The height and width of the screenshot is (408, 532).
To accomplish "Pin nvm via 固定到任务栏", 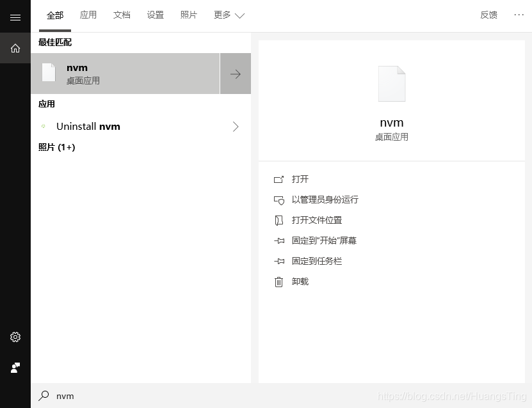I will [316, 261].
